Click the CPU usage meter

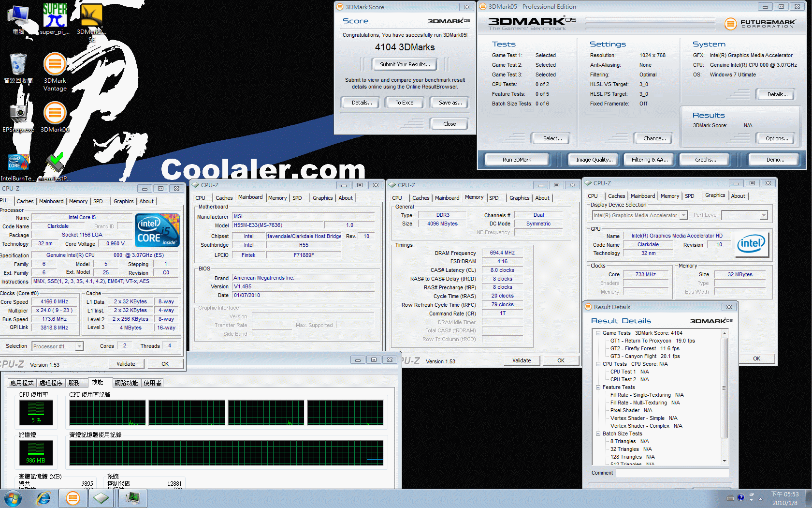tap(36, 413)
